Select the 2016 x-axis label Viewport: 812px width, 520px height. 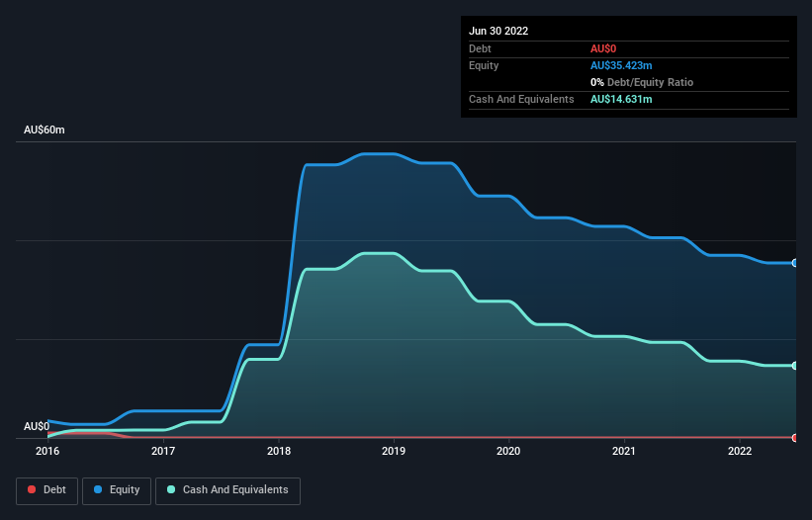pos(47,451)
